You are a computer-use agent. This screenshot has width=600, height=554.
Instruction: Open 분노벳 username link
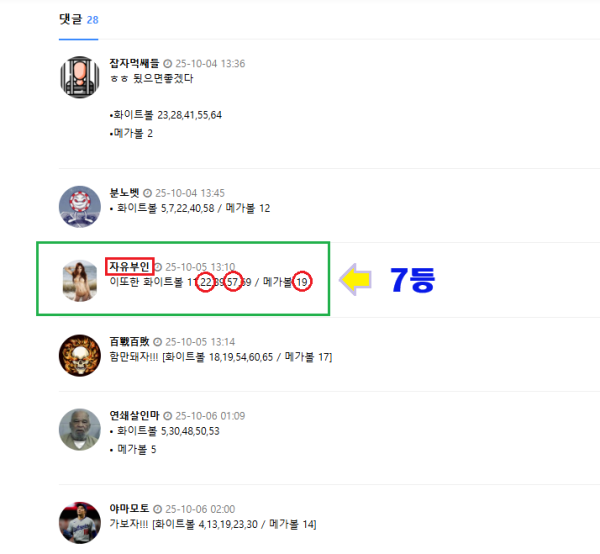point(124,193)
